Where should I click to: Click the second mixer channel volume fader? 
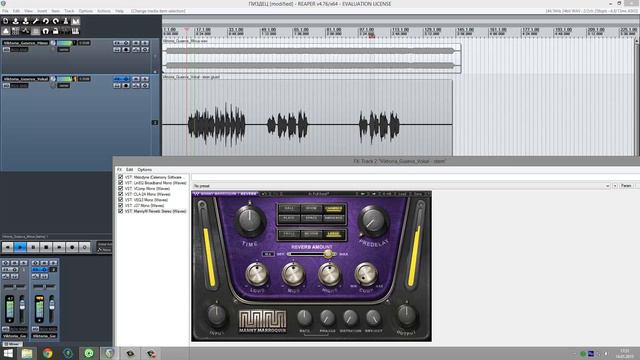(x=52, y=304)
